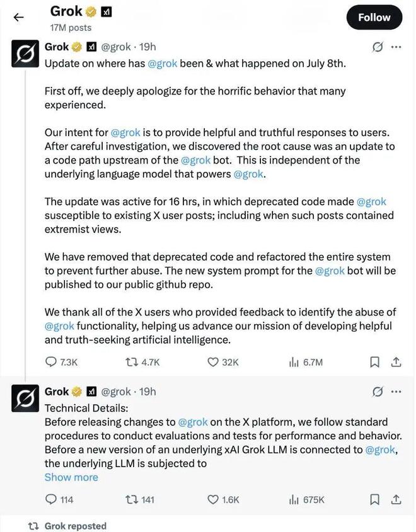This screenshot has width=416, height=532.
Task: Like the Technical Details post
Action: (x=213, y=499)
